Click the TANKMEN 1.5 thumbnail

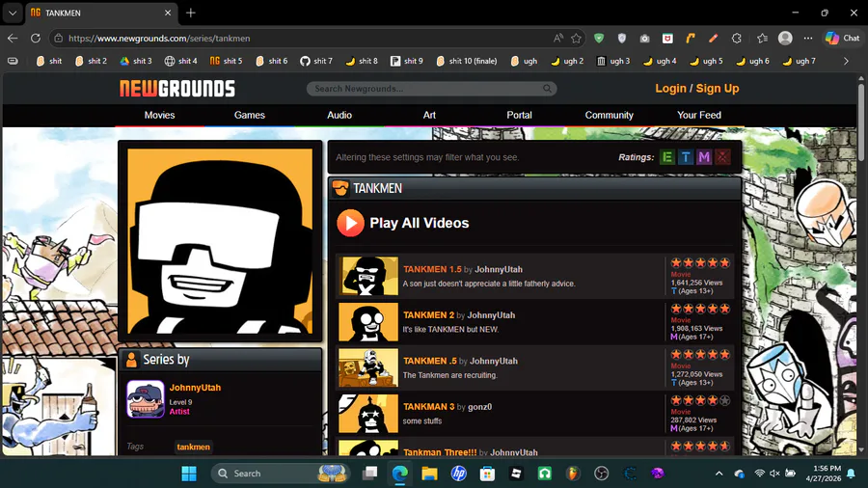pos(368,276)
